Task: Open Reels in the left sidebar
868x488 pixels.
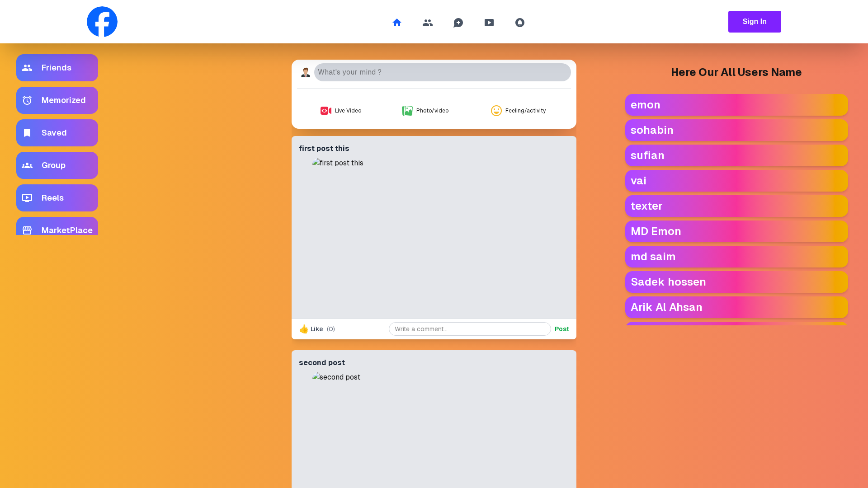Action: [57, 198]
